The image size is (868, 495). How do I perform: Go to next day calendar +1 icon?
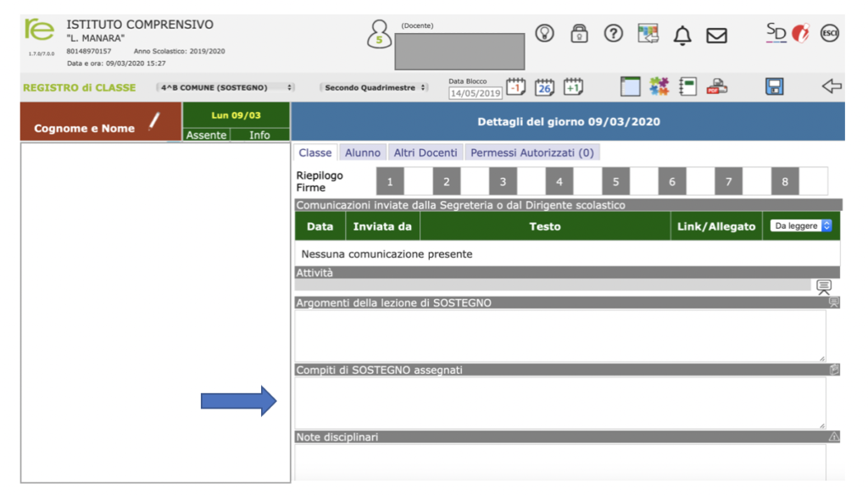574,86
